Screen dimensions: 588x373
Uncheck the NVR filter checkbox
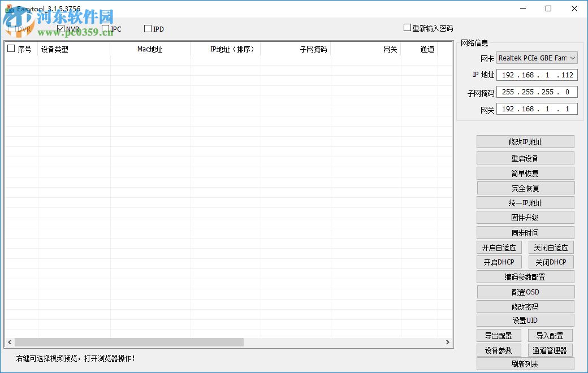pos(60,28)
